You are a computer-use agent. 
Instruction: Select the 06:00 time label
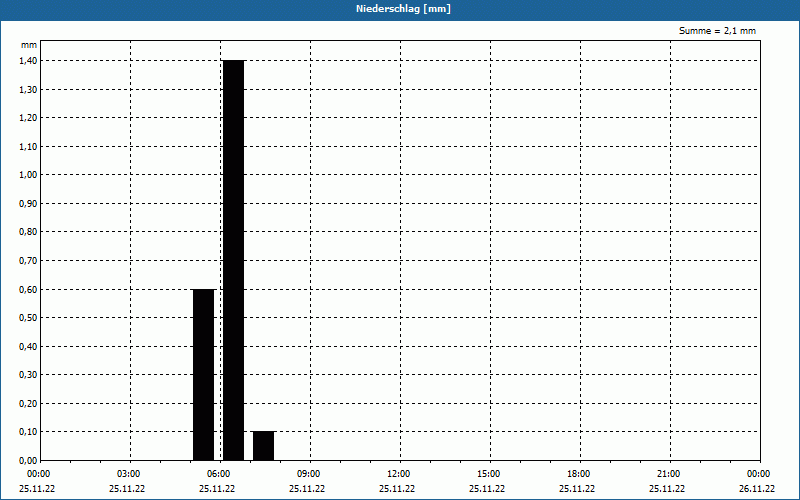coord(219,474)
